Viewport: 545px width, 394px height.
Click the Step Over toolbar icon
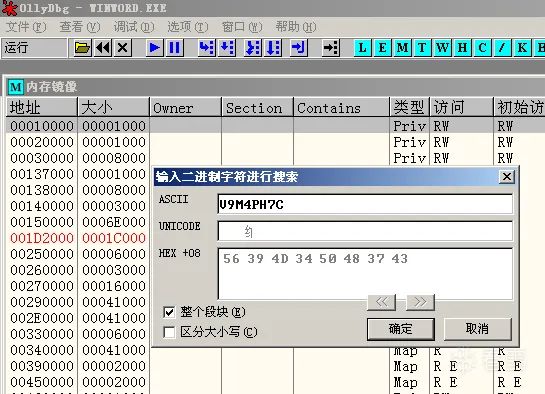click(x=227, y=48)
